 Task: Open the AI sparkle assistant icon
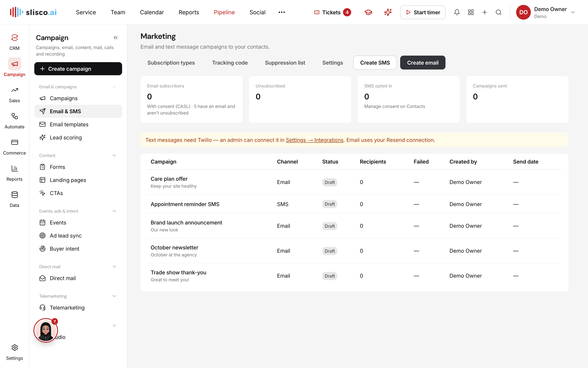[x=388, y=12]
